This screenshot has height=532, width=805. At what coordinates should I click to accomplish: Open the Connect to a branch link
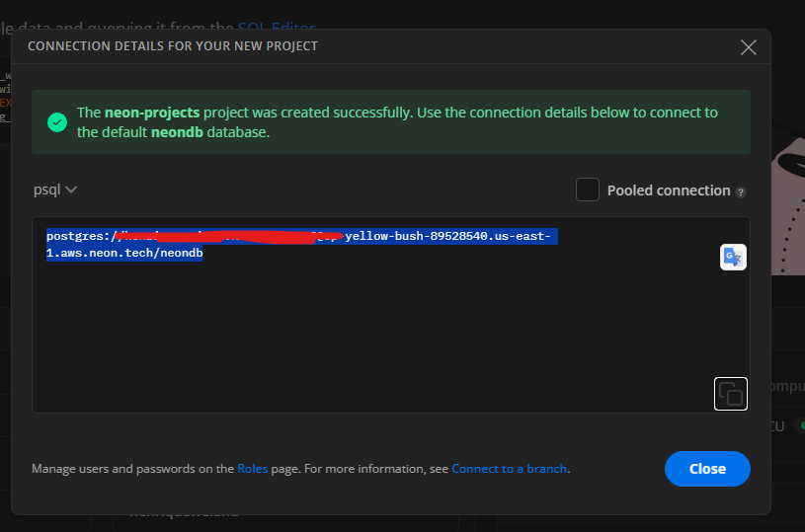509,469
